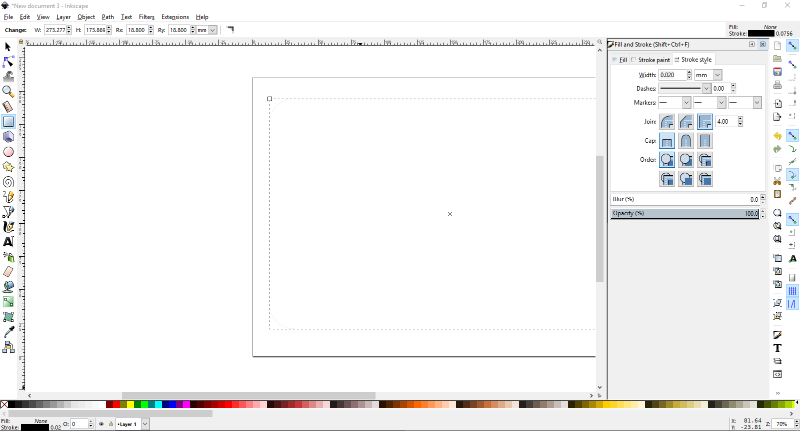Screen dimensions: 800x431
Task: Select the Dropper color picker tool
Action: (8, 332)
